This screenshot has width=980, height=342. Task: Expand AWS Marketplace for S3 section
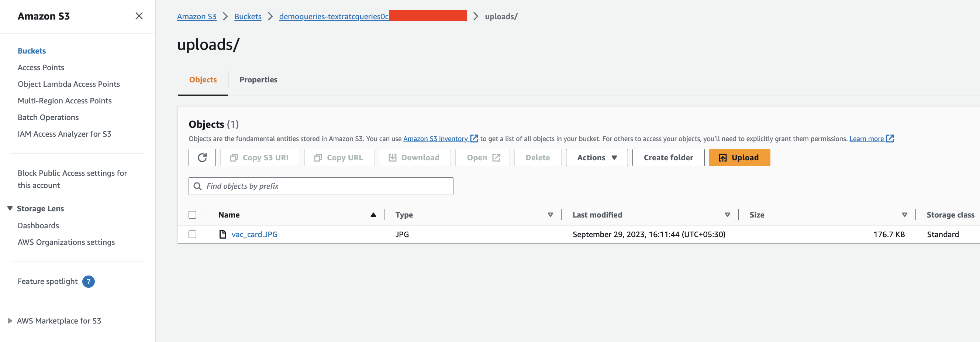coord(10,321)
